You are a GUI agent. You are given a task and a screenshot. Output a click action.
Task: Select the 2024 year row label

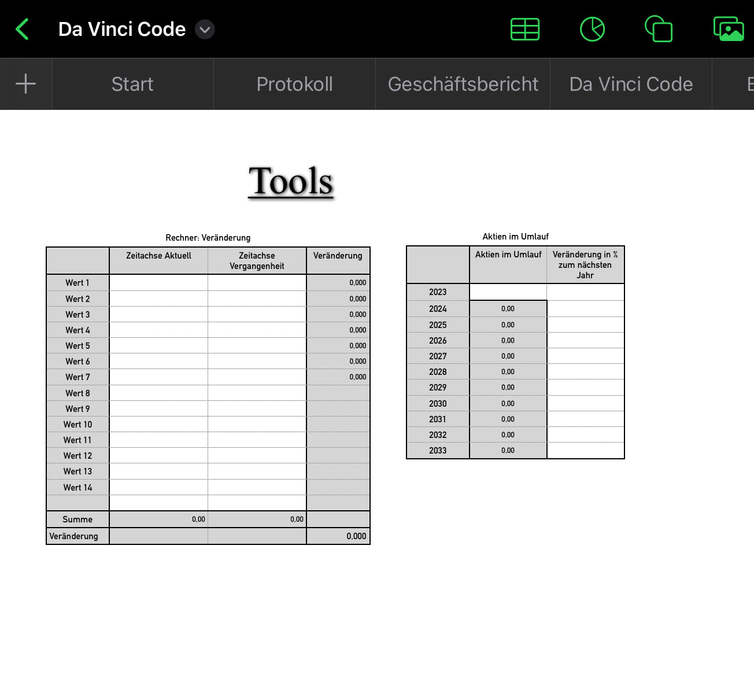pos(438,309)
